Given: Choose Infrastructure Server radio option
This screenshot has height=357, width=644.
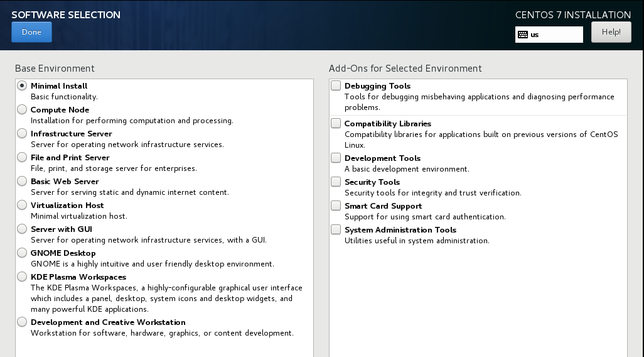Looking at the screenshot, I should tap(22, 133).
